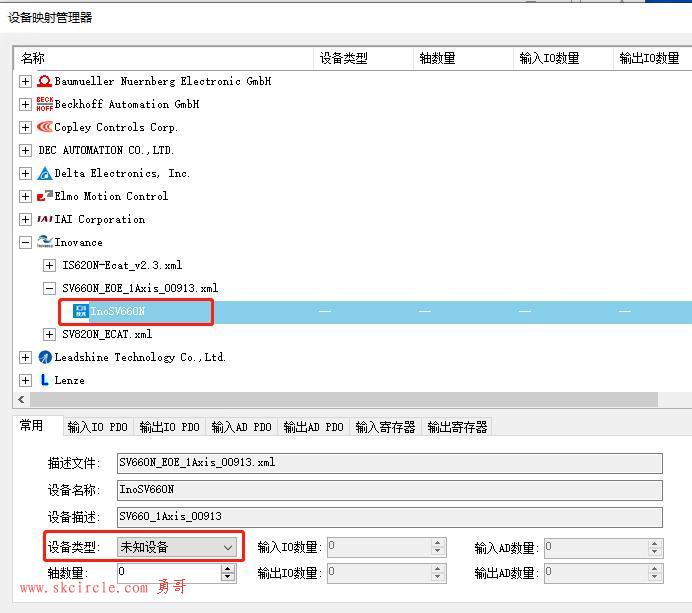
Task: Expand the IS620N-Ecat_v2.3.xml node
Action: click(x=49, y=265)
